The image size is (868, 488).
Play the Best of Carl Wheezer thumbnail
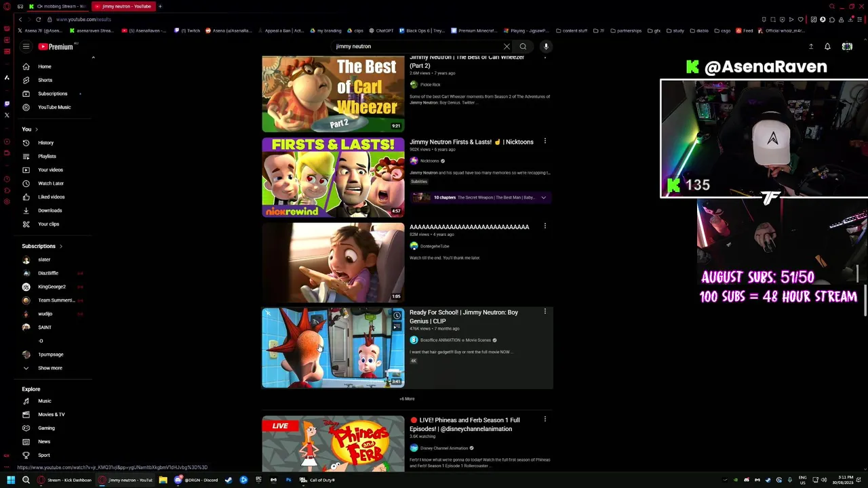point(333,94)
